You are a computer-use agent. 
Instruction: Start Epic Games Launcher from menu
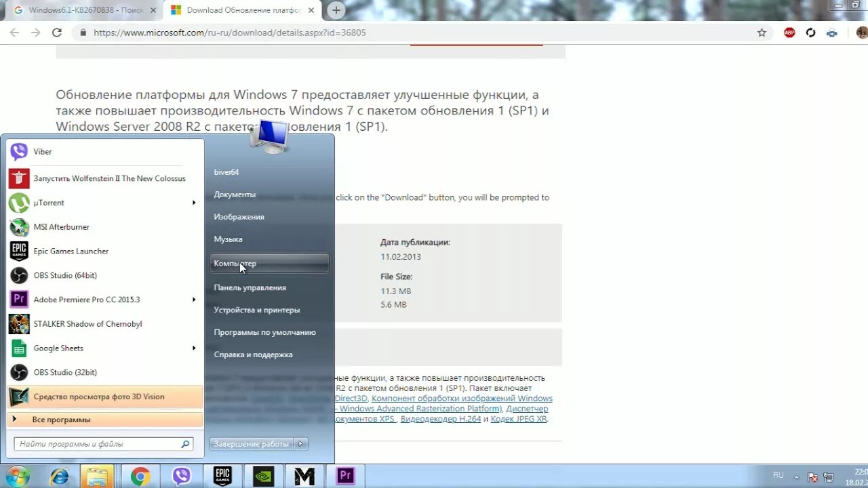105,251
